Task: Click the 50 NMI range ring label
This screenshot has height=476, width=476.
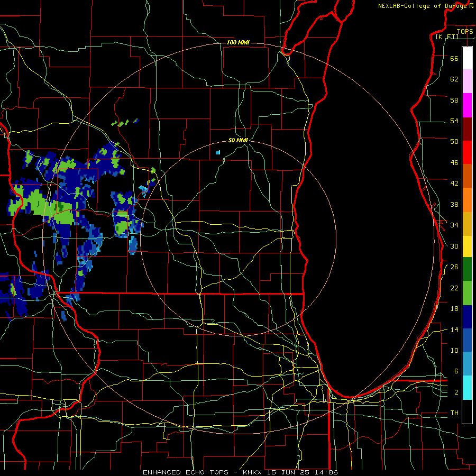Action: [x=238, y=140]
